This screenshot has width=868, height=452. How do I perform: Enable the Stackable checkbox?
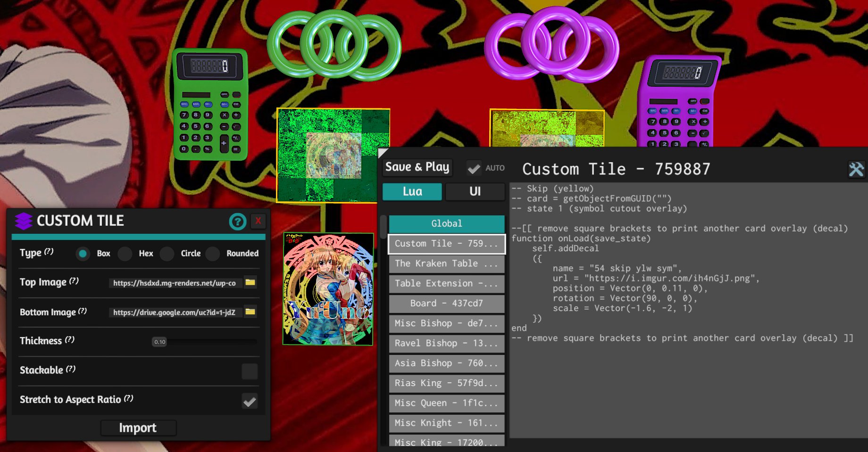coord(250,371)
